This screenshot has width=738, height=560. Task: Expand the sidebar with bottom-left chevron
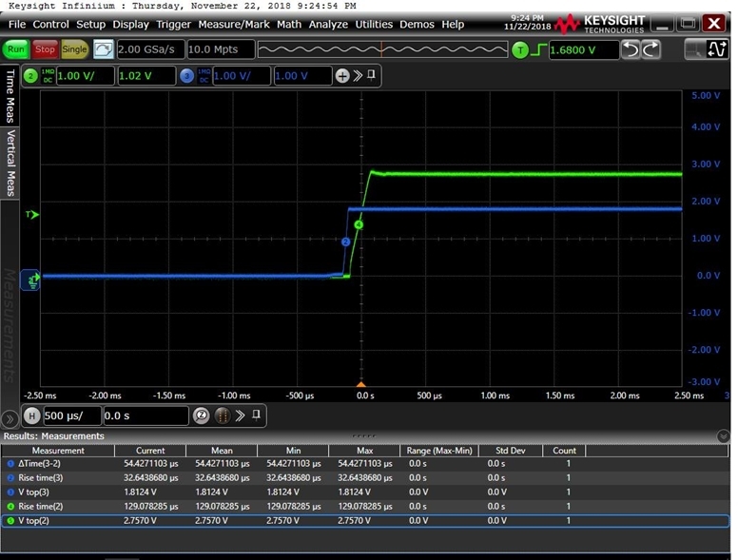point(10,418)
